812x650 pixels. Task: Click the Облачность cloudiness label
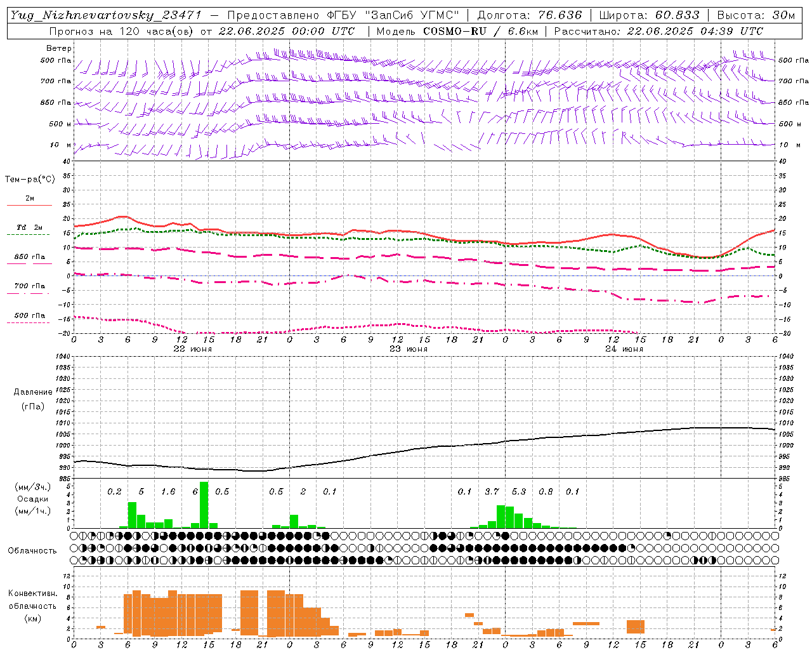pos(32,550)
